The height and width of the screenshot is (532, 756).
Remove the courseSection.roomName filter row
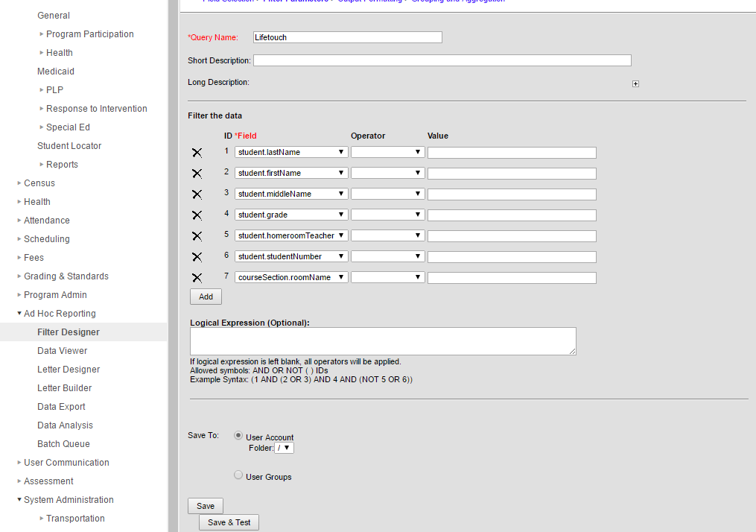pos(197,278)
